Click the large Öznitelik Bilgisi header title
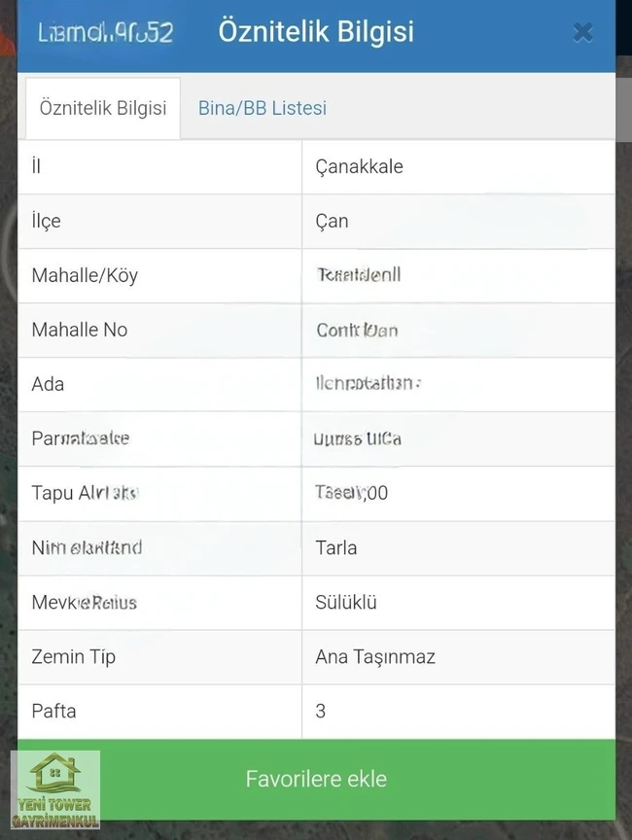Viewport: 632px width, 840px height. 316,31
